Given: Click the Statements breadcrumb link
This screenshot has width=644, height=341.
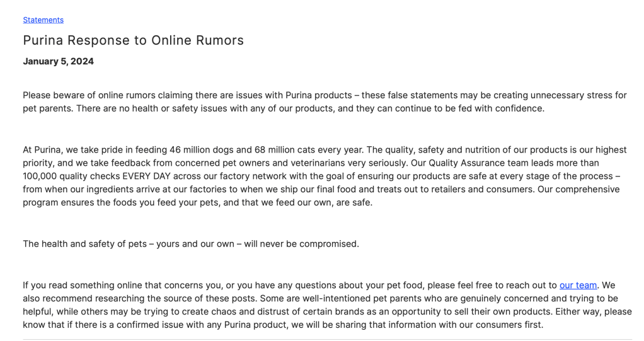Looking at the screenshot, I should [x=43, y=20].
